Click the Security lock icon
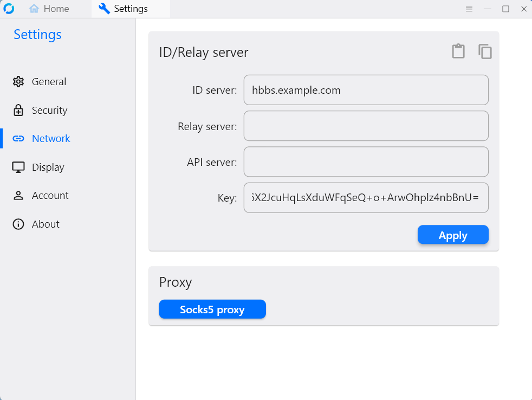 18,110
